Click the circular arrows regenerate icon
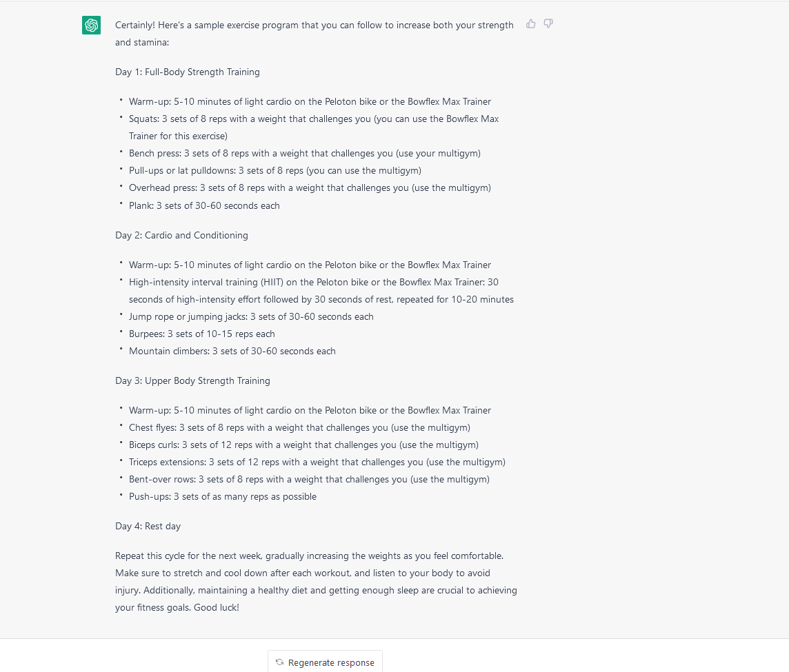Screen dimensions: 789x672 279,662
